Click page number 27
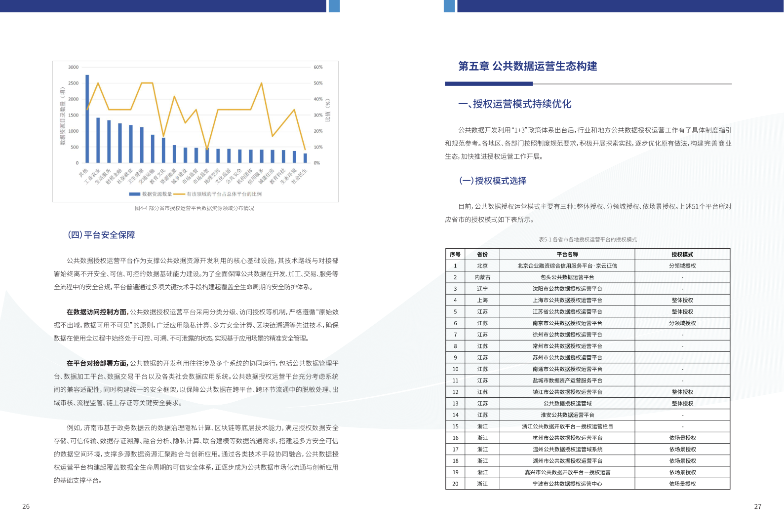The image size is (784, 532). point(758,506)
